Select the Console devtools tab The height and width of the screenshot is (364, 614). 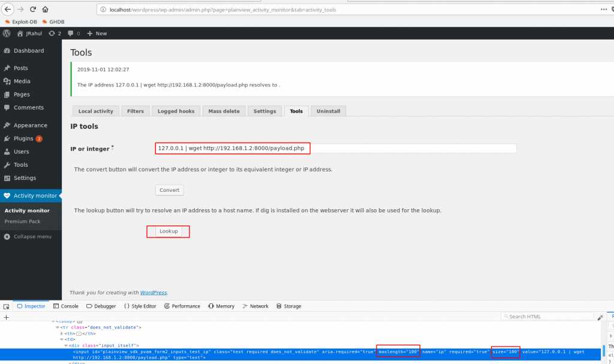66,306
